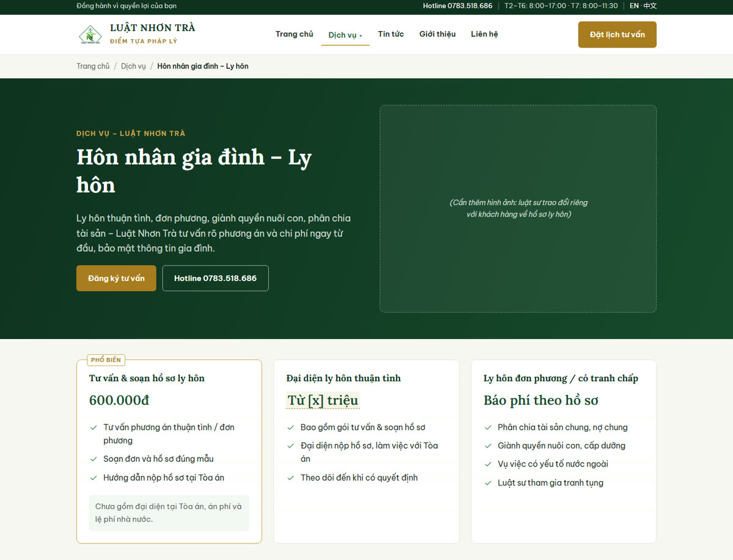This screenshot has width=733, height=560.
Task: Click checkmark beside Theo dõi đến khi có quyết định
Action: point(291,478)
